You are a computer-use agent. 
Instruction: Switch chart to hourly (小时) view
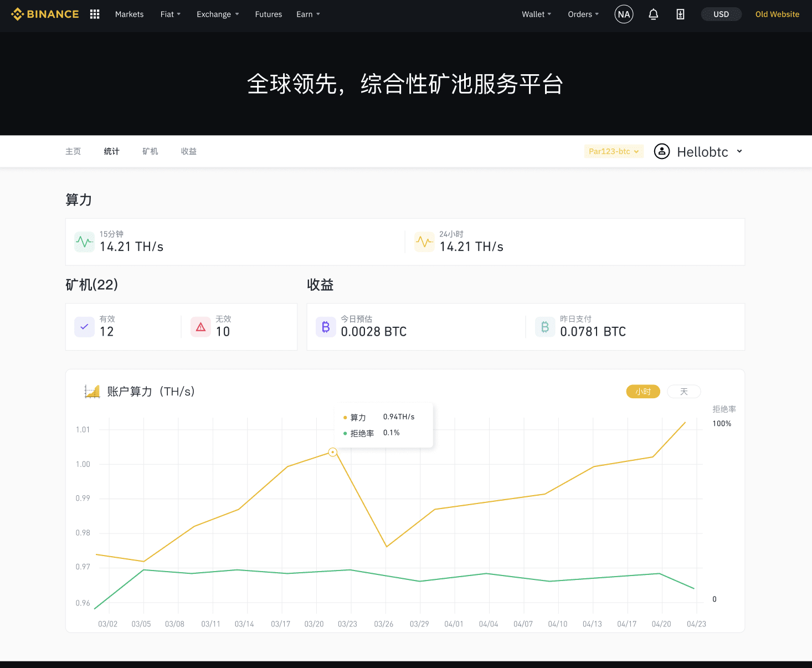tap(643, 392)
